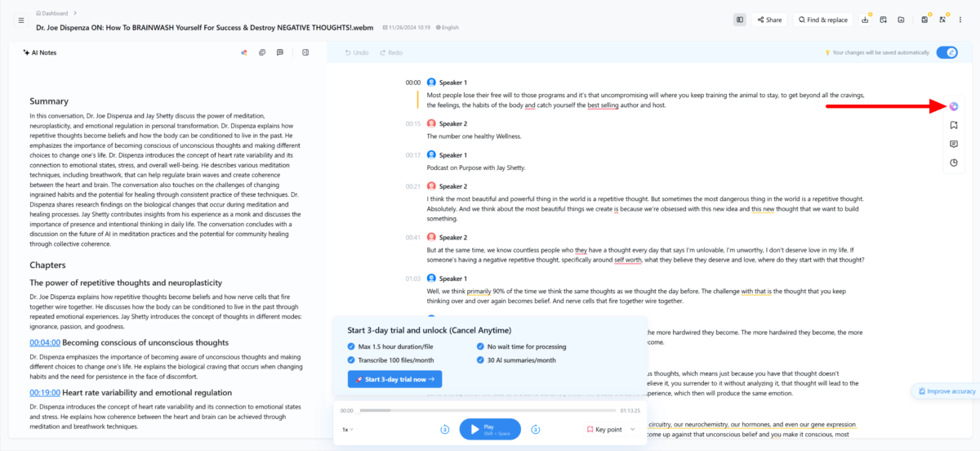Click the purple AI assistant sidebar icon
The width and height of the screenshot is (980, 451).
tap(954, 106)
